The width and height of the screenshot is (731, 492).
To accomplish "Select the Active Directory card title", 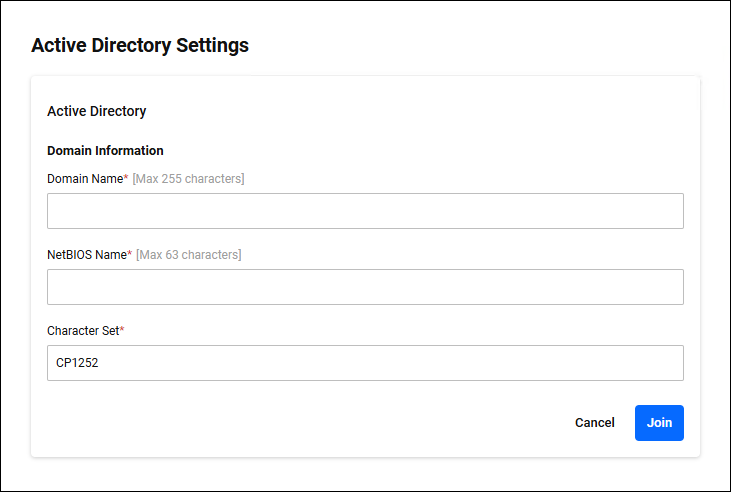I will pos(97,111).
